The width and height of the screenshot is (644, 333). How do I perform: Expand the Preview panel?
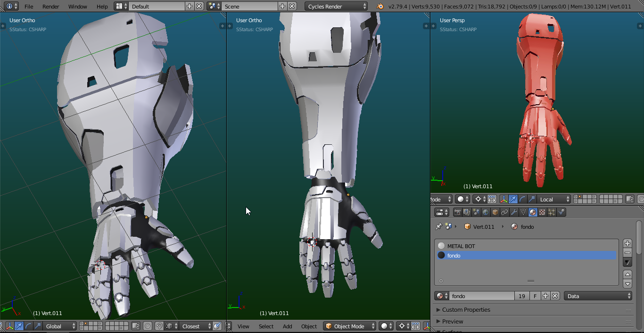pos(533,321)
